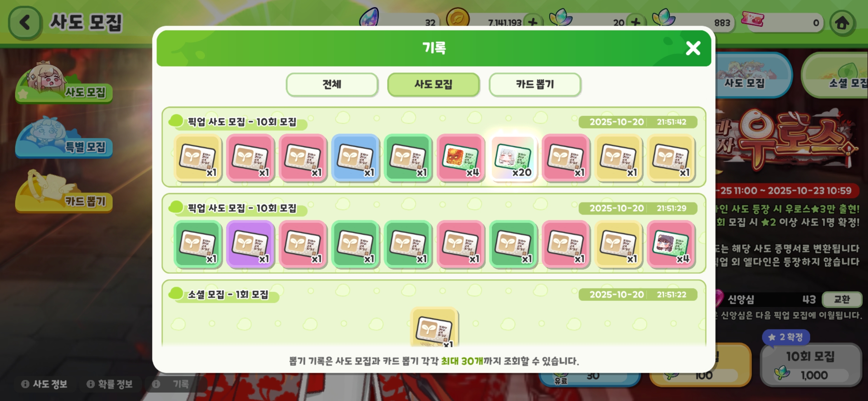Switch to the 카드 뽑기 record tab
Screen dimensions: 868x401
535,85
